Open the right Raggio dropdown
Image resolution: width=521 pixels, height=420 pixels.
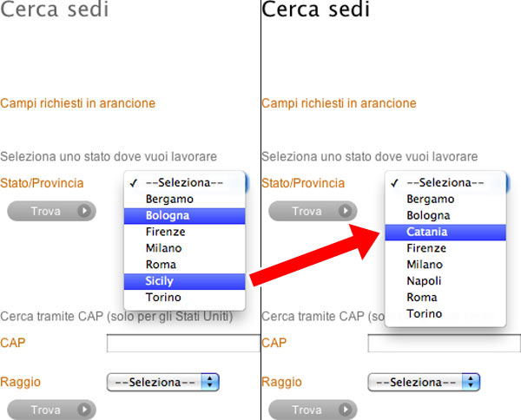click(x=424, y=382)
